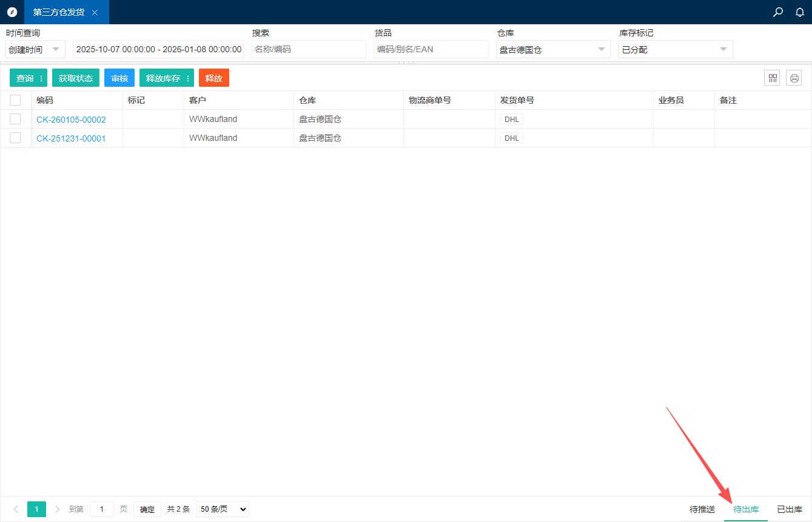Check the row CK-251231-00001 checkbox
The image size is (812, 522).
[x=15, y=138]
